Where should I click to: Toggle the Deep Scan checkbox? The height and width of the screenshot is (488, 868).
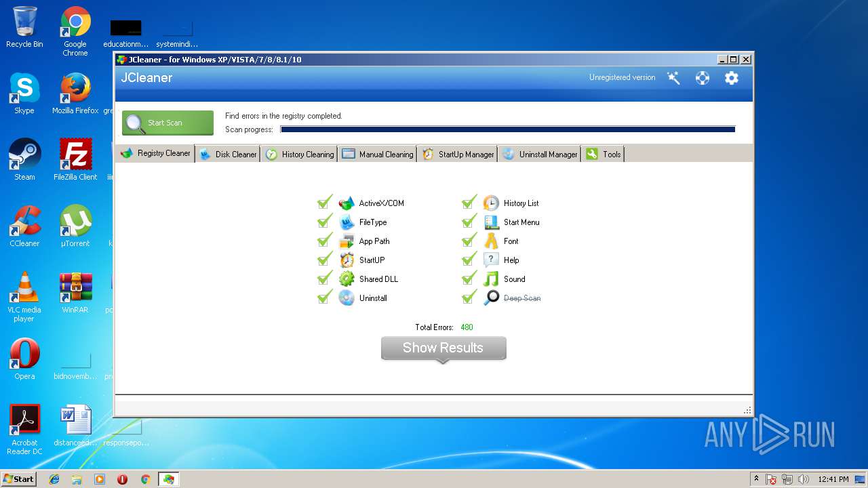469,298
